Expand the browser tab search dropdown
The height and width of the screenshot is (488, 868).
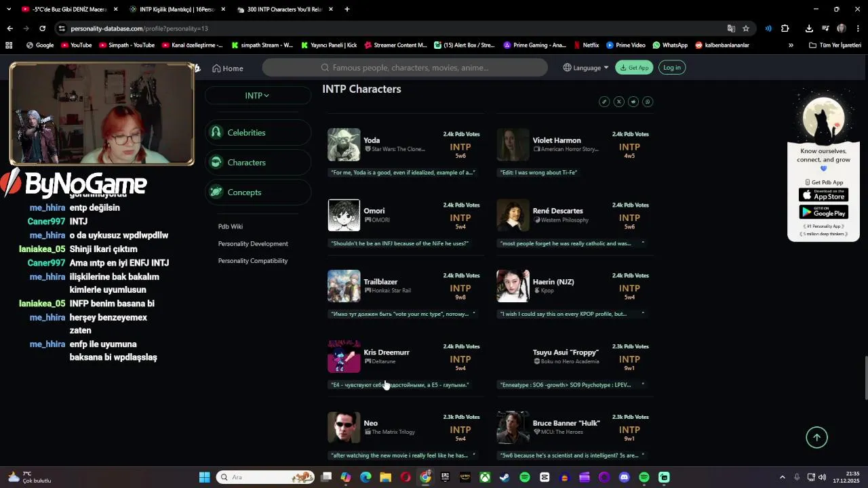click(9, 9)
